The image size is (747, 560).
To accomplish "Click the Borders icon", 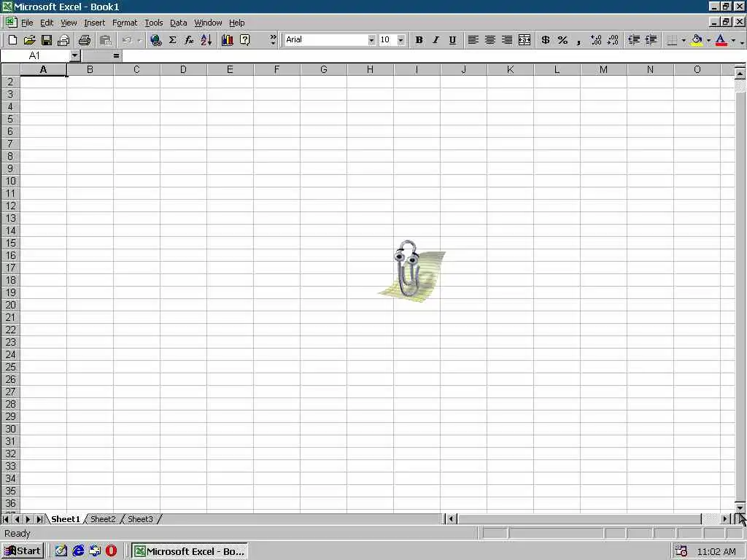I will coord(672,40).
